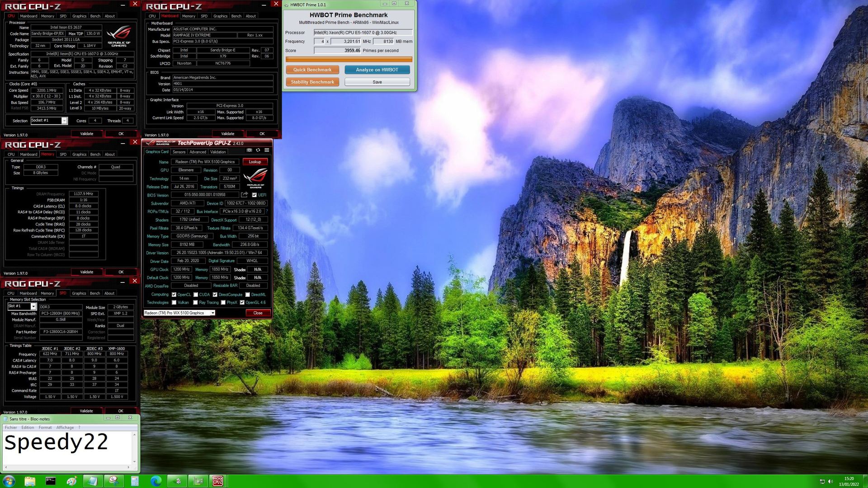Click Save in HWBOT Prime

pyautogui.click(x=377, y=82)
